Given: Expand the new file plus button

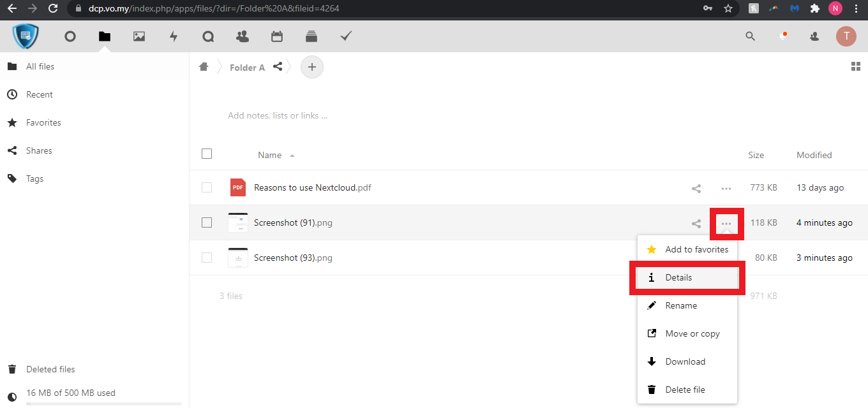Looking at the screenshot, I should (x=312, y=67).
